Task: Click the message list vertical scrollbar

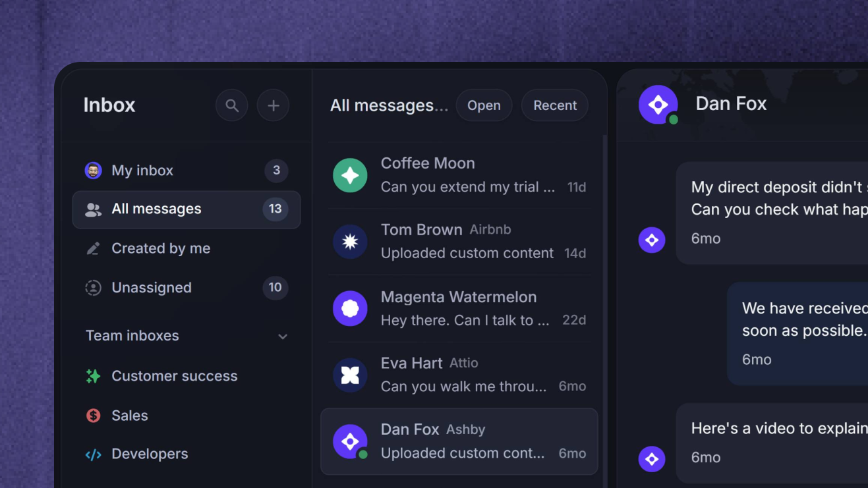Action: [604, 310]
